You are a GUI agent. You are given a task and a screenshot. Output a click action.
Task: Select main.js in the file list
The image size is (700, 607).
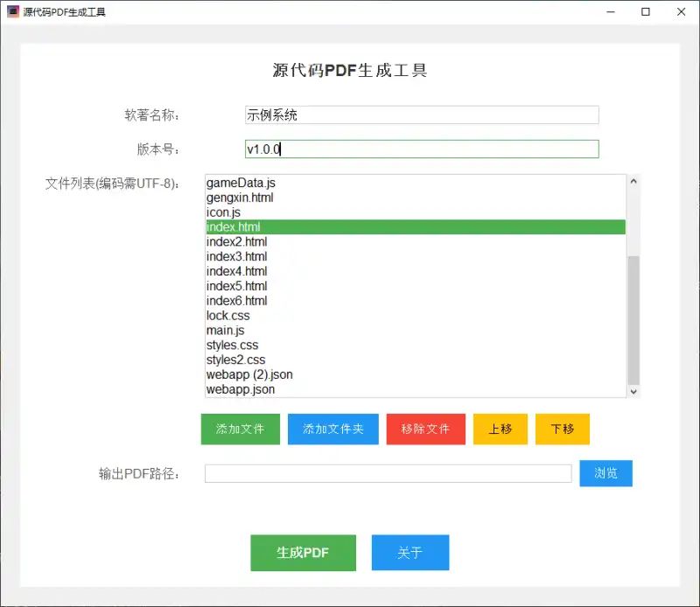tap(416, 331)
